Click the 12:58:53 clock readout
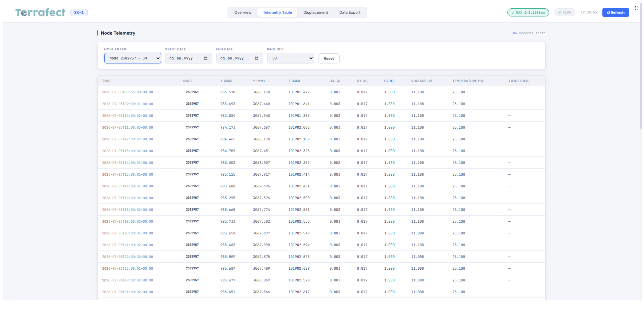The image size is (644, 317). pos(589,12)
